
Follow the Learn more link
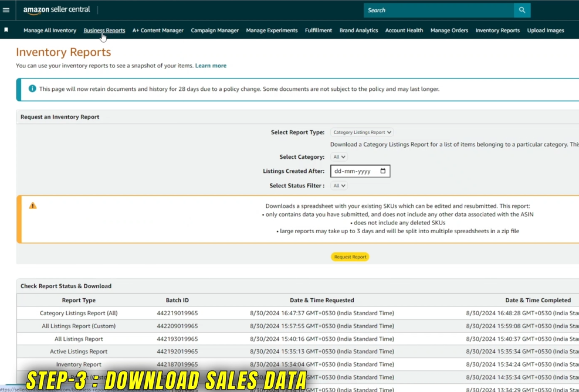pyautogui.click(x=211, y=66)
